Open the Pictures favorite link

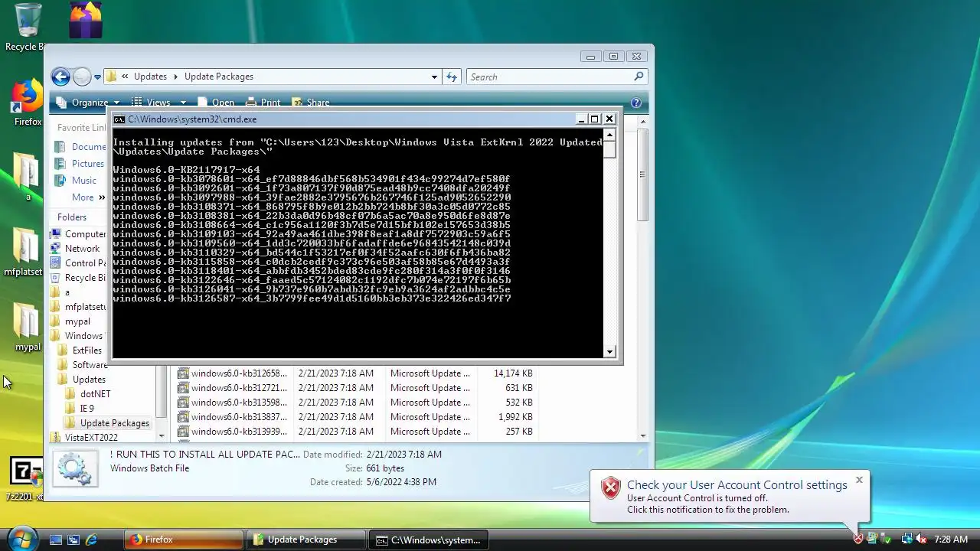(79, 164)
